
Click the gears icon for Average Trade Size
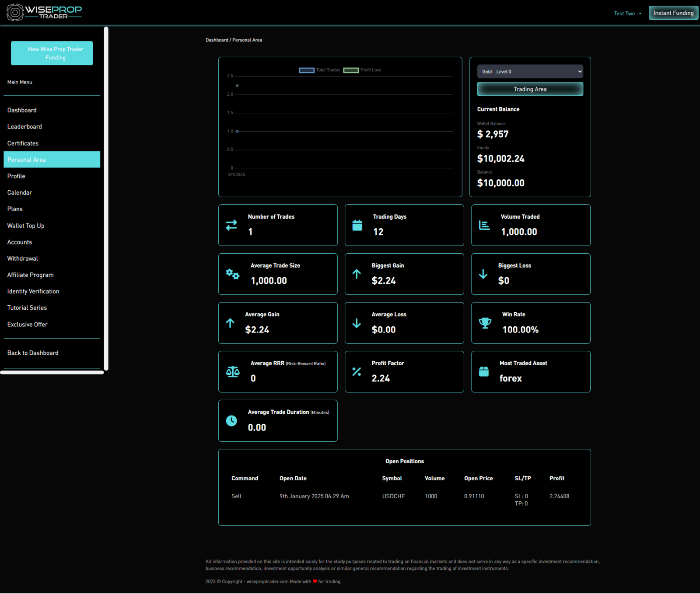[232, 274]
